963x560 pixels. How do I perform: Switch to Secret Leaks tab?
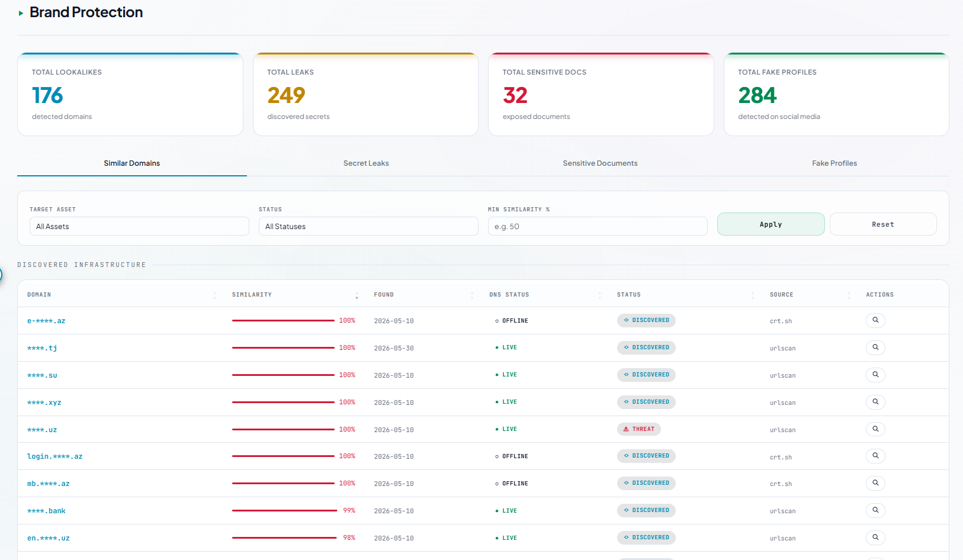pyautogui.click(x=366, y=163)
